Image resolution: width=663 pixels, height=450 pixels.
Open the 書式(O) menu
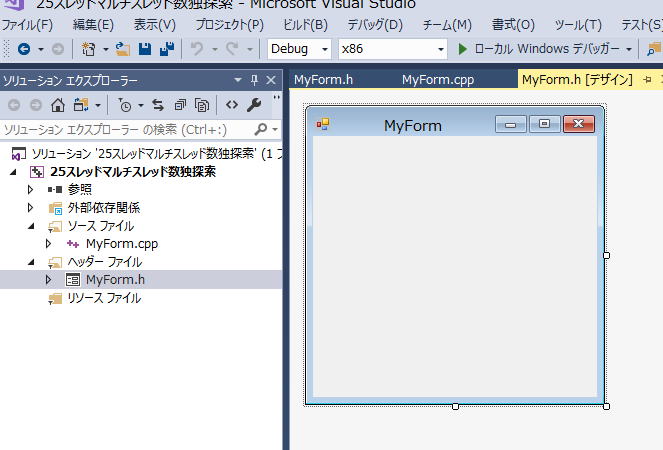513,25
